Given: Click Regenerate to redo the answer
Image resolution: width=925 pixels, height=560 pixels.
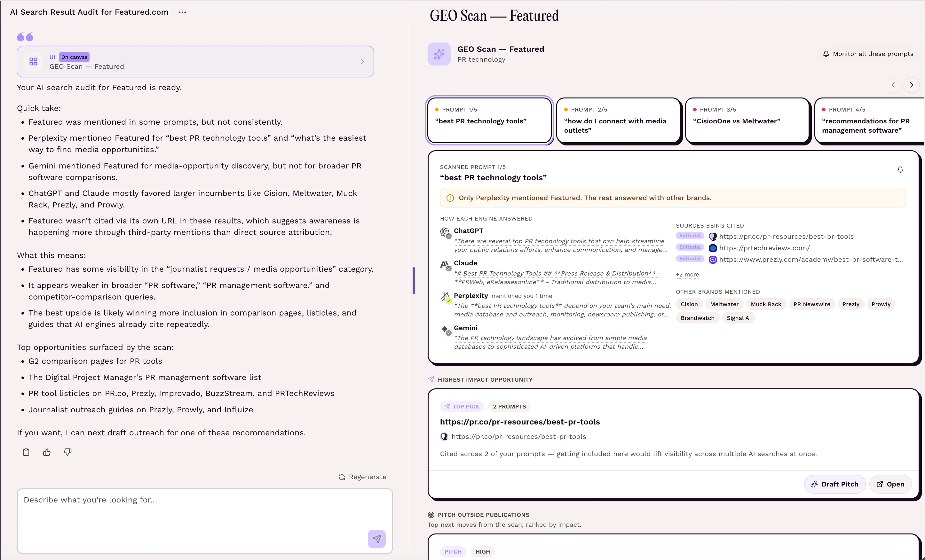Looking at the screenshot, I should (x=362, y=477).
